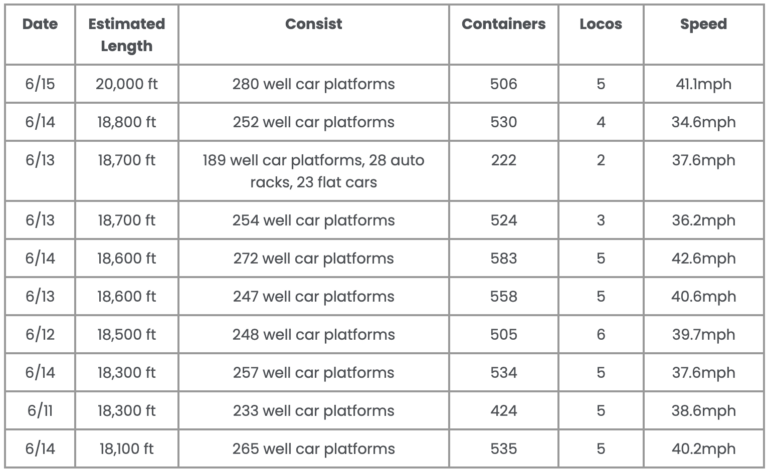Select the 20,000 ft length cell

(x=127, y=84)
